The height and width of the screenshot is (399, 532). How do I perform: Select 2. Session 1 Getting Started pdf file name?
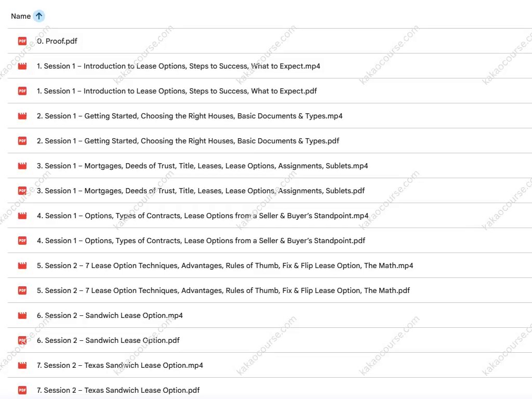(x=188, y=141)
